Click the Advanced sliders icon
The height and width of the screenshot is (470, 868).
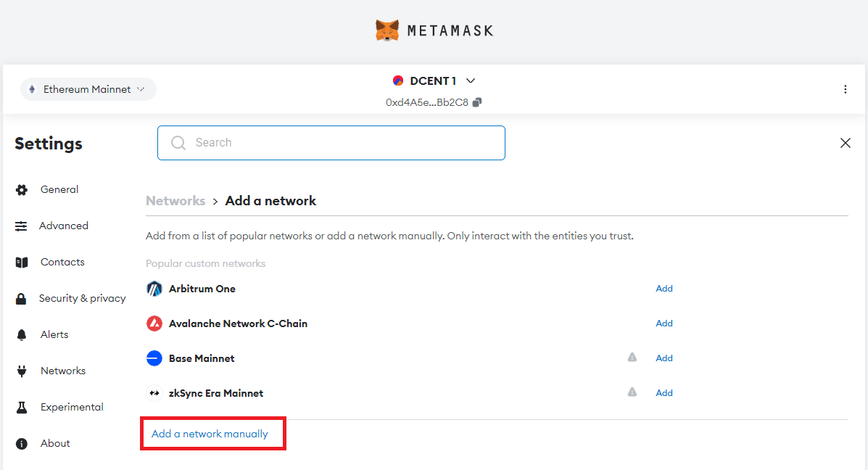click(x=21, y=226)
